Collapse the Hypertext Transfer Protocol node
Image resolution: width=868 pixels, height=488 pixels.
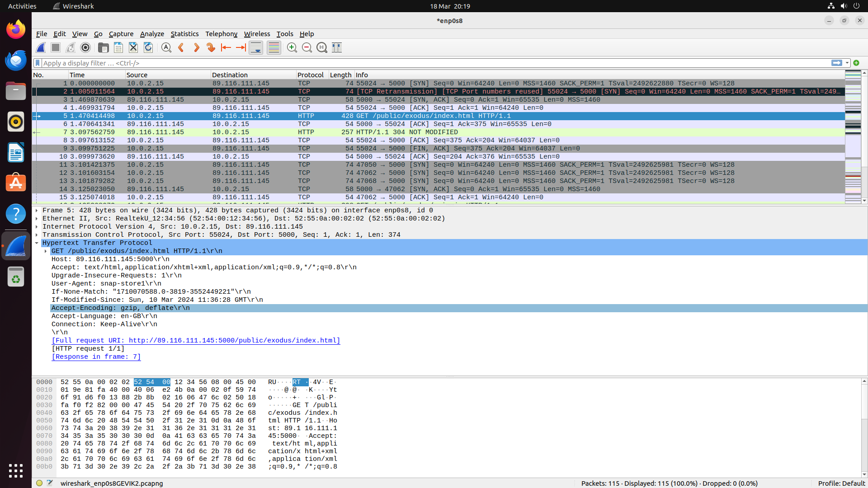[x=37, y=243]
